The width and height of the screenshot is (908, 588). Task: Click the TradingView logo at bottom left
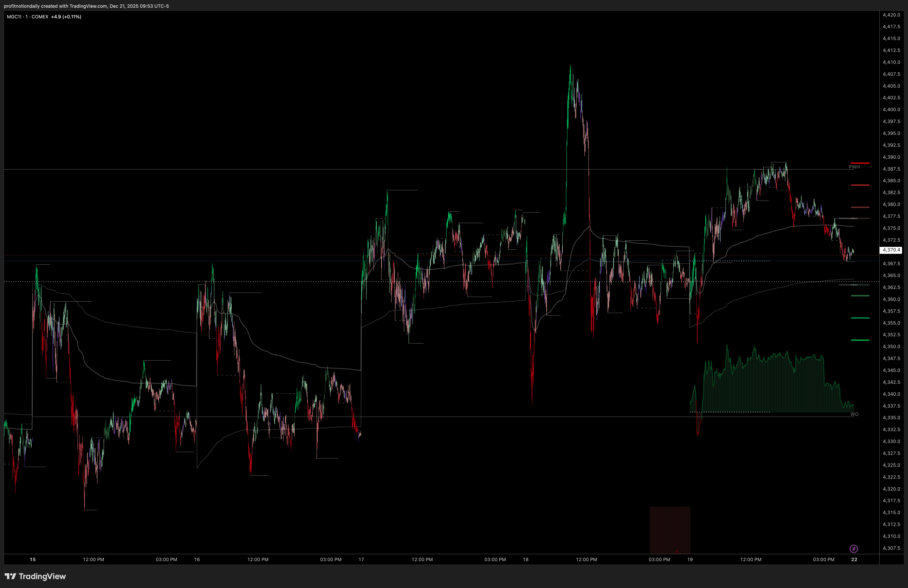tap(10, 576)
